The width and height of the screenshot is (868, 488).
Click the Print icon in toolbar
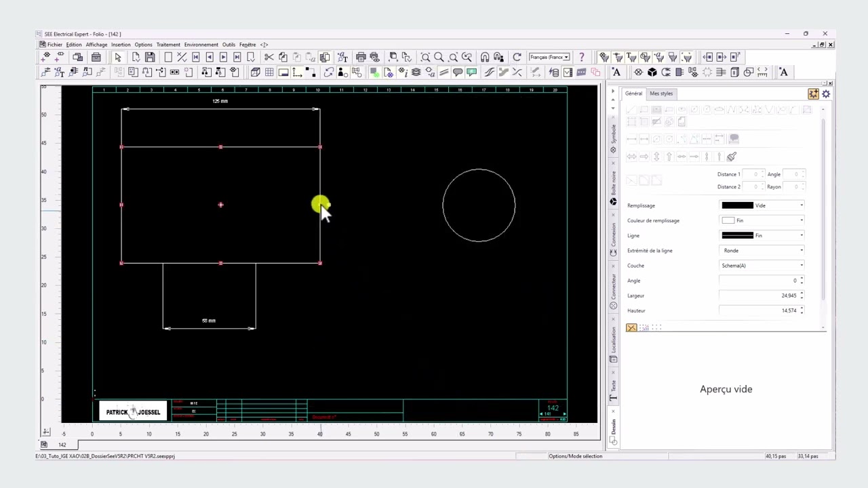(361, 57)
